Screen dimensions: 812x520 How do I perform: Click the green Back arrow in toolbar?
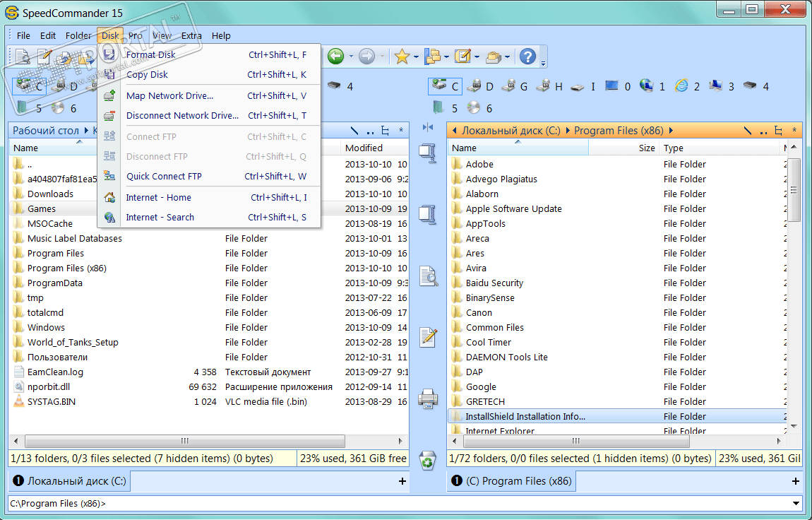click(x=335, y=56)
